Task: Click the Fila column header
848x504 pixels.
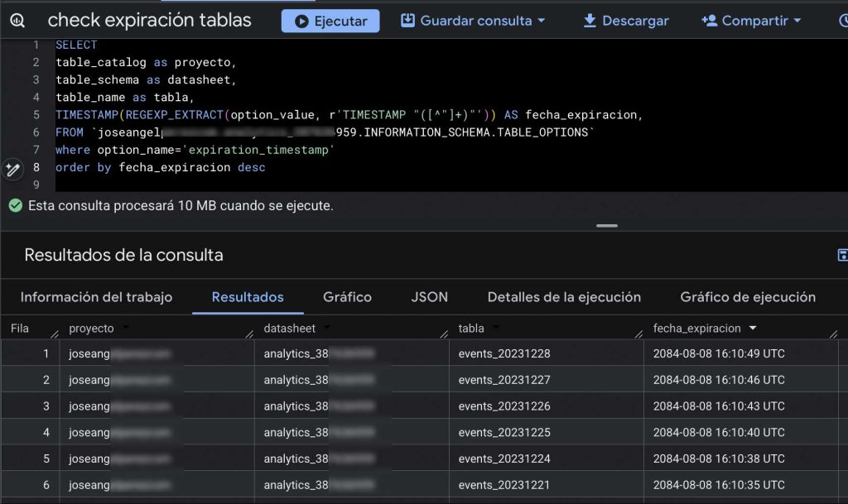Action: tap(20, 329)
